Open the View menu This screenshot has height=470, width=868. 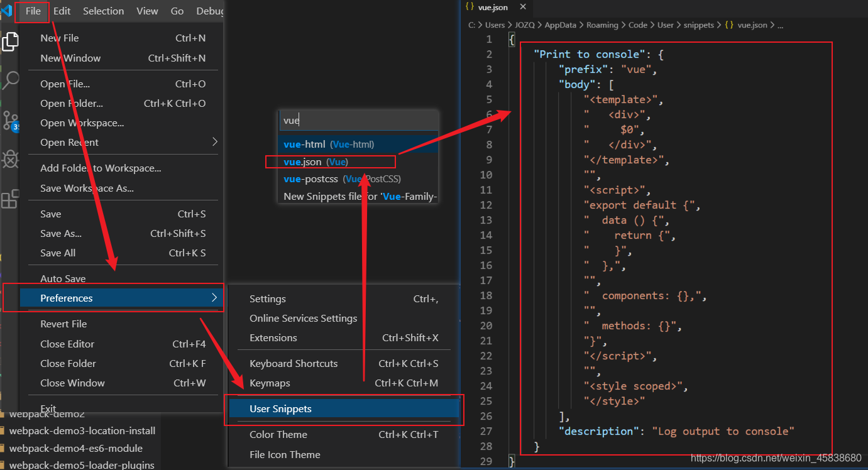point(147,11)
